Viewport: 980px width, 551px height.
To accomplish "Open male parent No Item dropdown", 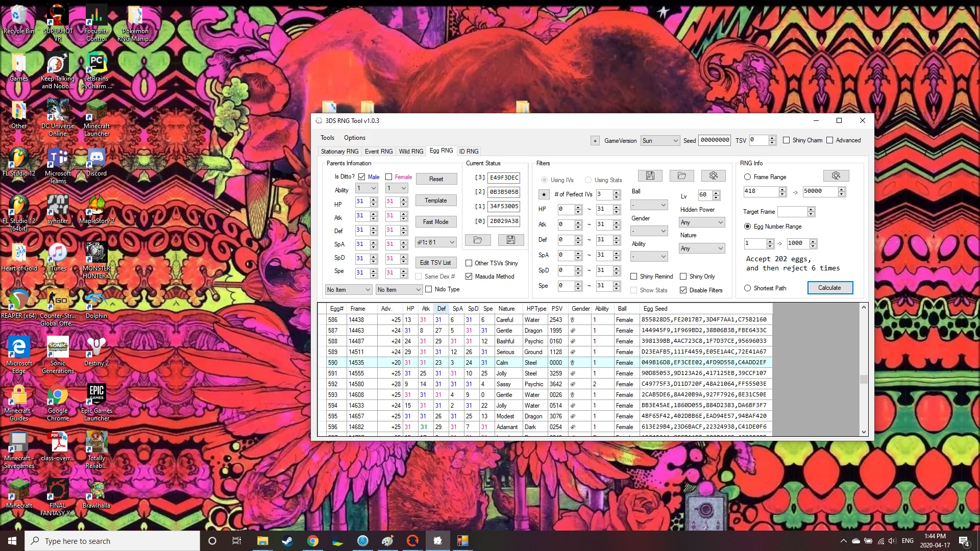I will (x=349, y=290).
